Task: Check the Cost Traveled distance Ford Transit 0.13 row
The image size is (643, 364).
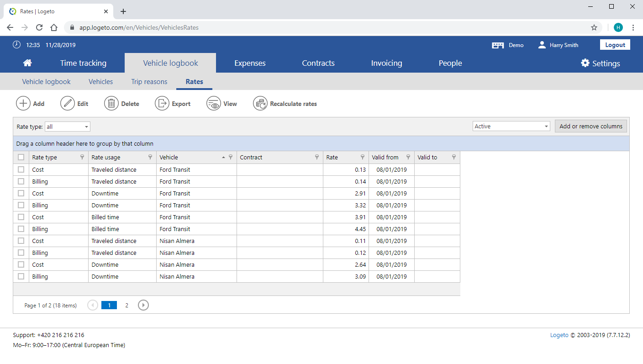Action: coord(21,169)
